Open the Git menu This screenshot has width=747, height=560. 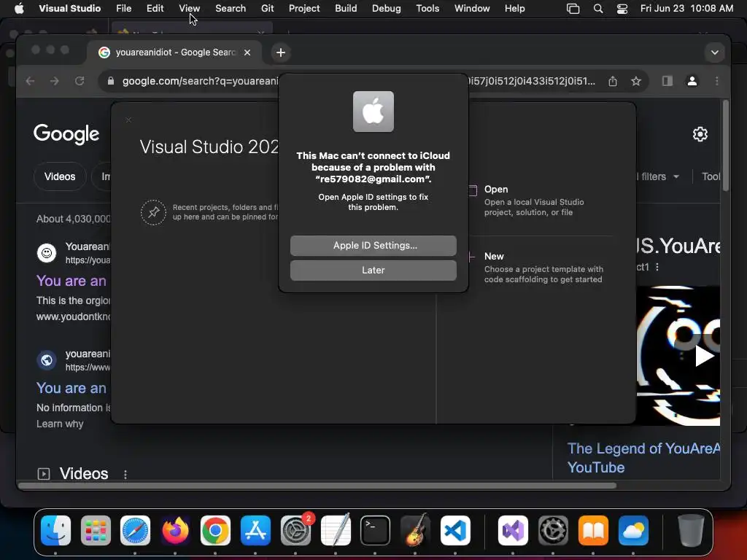tap(267, 8)
